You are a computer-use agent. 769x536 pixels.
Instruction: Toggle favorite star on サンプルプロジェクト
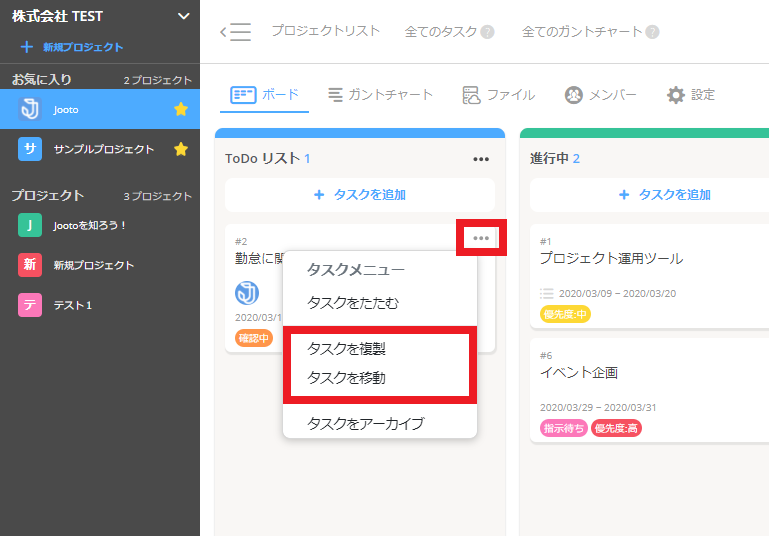point(181,149)
